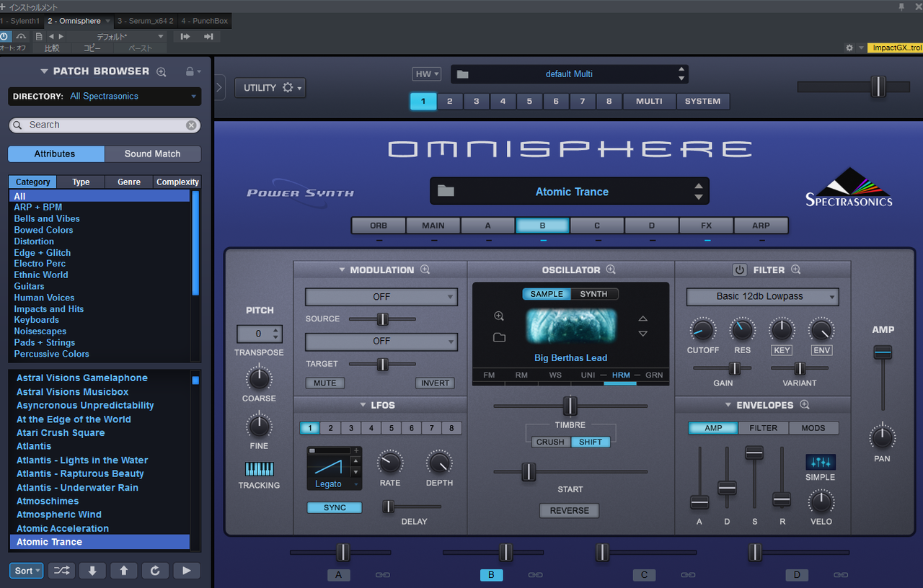The width and height of the screenshot is (923, 588).
Task: Collapse the Envelopes section triangle
Action: point(728,405)
